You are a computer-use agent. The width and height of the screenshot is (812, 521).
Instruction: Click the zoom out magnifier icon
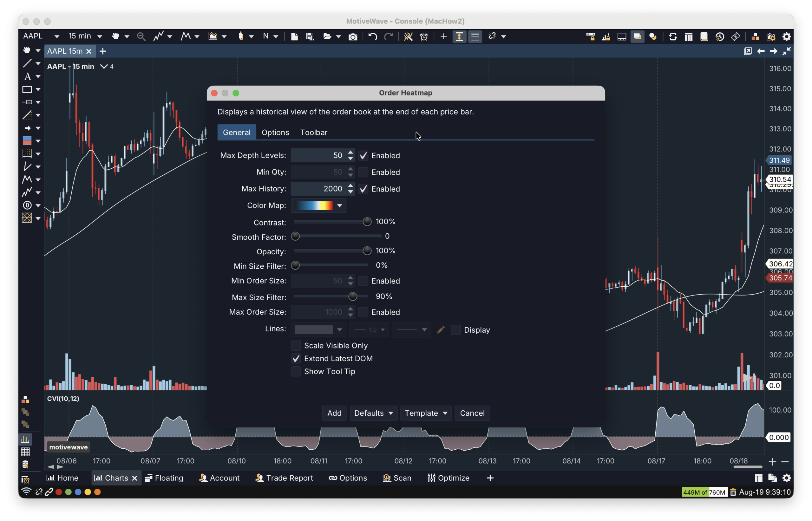141,36
